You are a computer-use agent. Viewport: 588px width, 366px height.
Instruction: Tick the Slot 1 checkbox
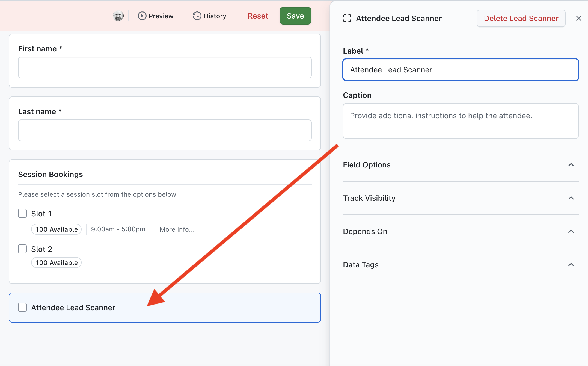tap(22, 213)
